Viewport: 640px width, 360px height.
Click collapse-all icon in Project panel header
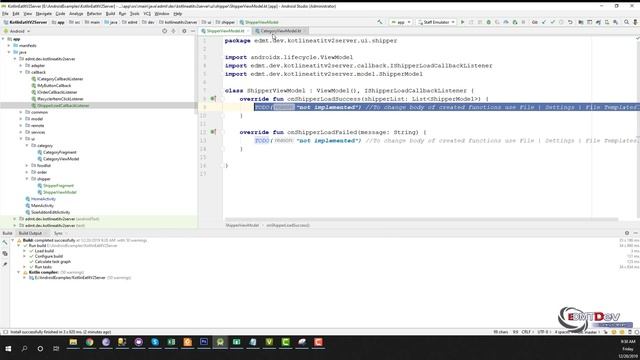173,31
